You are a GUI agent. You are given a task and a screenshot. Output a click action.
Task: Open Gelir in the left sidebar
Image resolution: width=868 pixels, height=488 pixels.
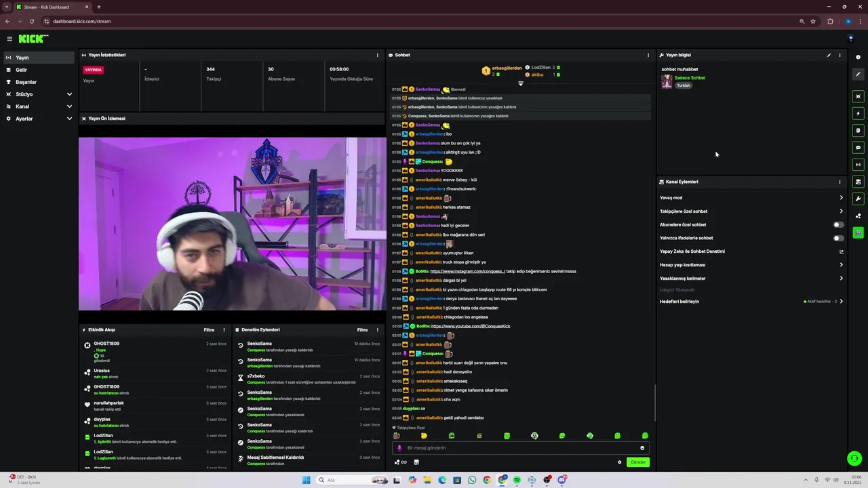click(x=39, y=70)
